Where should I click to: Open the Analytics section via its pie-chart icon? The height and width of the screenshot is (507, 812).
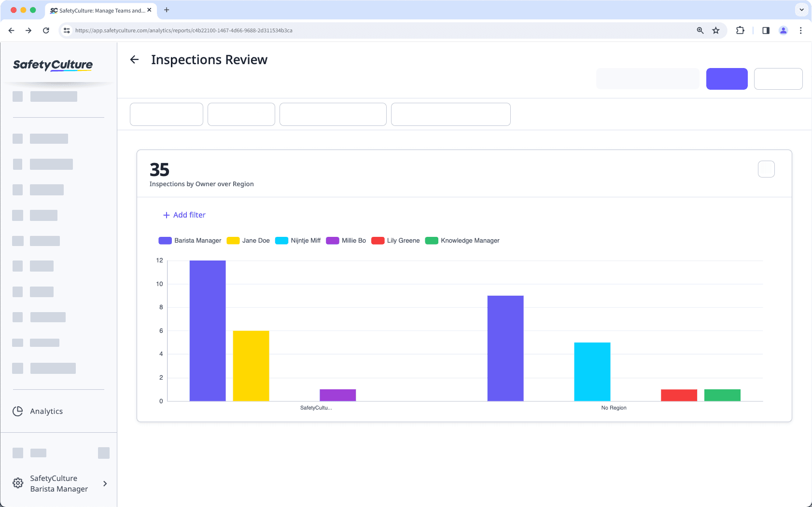click(x=17, y=411)
